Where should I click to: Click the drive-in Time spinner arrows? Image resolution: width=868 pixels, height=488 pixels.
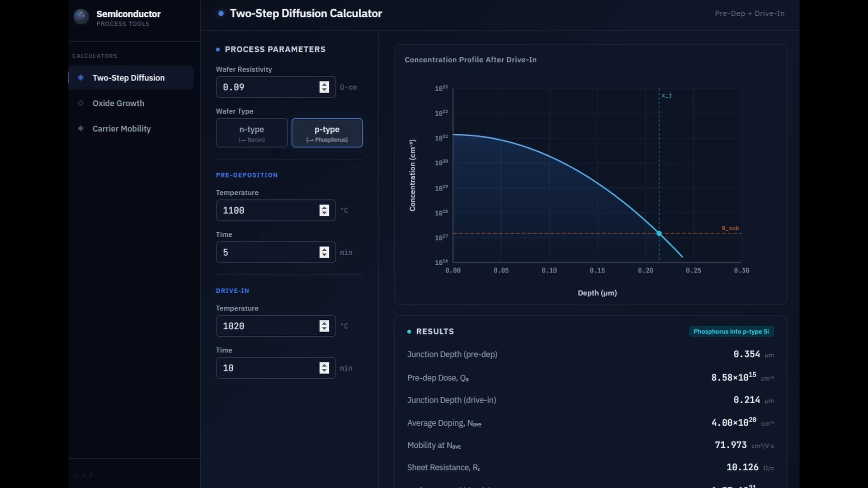[x=324, y=368]
